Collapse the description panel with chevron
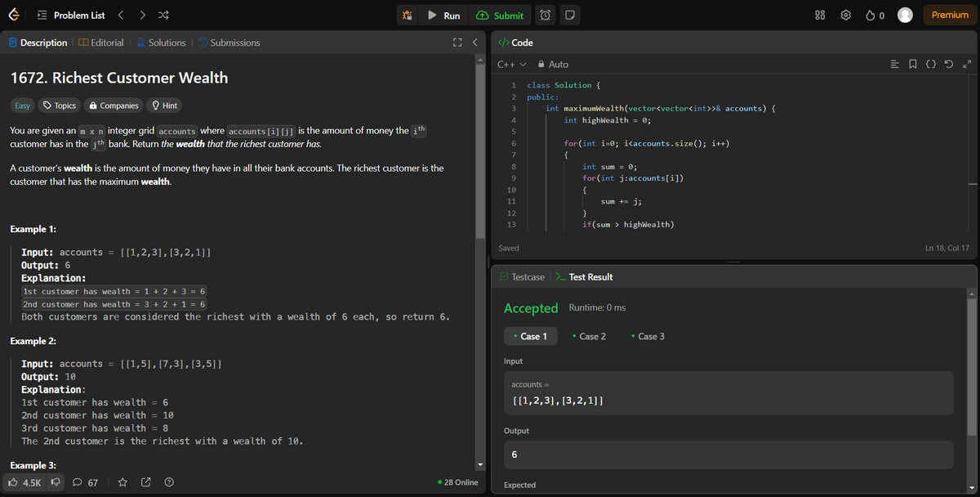The image size is (980, 497). pos(474,43)
